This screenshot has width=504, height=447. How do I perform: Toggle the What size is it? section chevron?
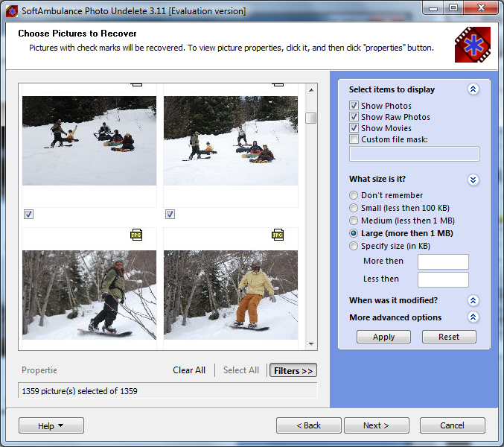coord(473,180)
